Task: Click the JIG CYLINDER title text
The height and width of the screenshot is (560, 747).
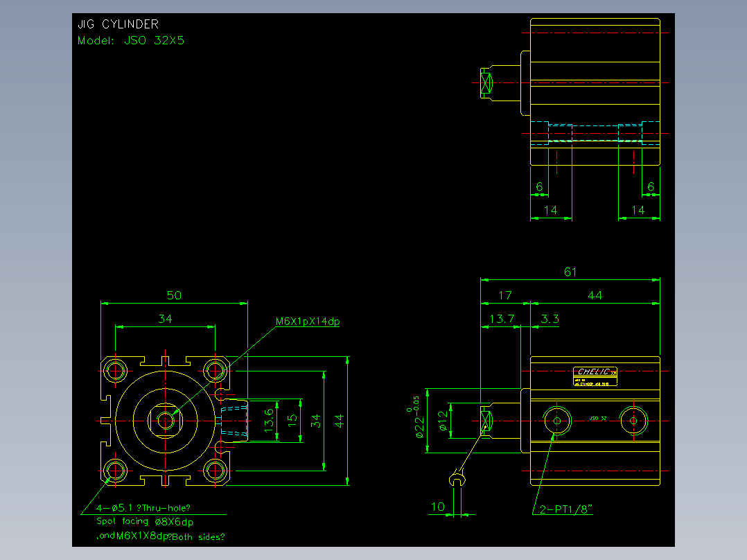Action: [118, 24]
